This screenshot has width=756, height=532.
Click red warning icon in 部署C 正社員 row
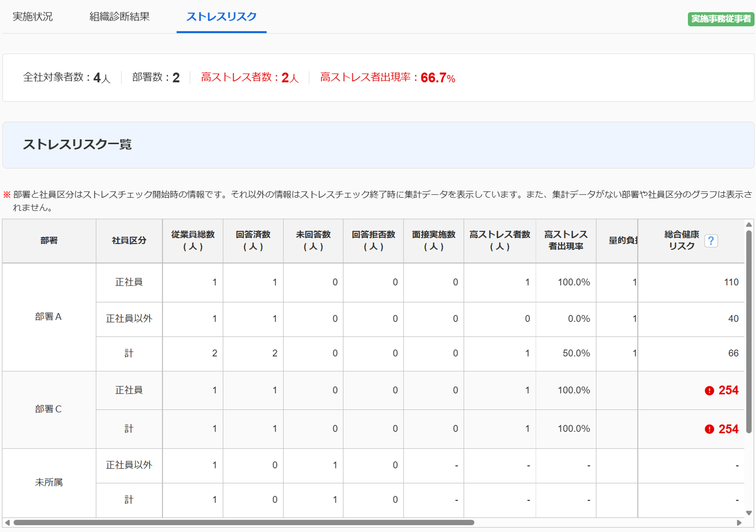click(x=709, y=391)
